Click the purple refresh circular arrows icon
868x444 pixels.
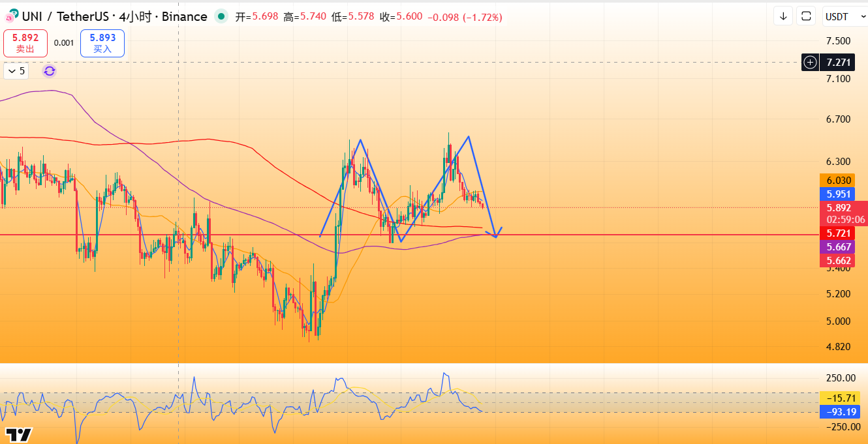point(50,71)
